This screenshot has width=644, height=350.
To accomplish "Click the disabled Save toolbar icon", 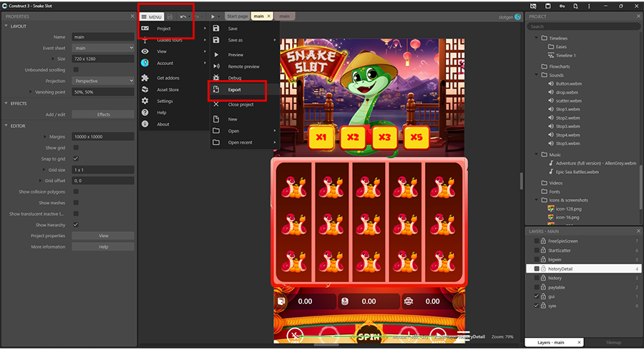I will (170, 17).
